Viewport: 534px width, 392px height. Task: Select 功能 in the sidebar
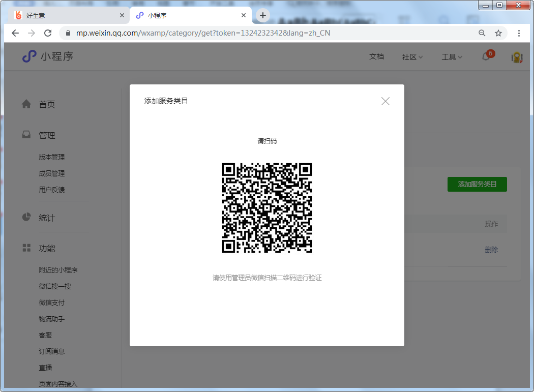tap(47, 249)
